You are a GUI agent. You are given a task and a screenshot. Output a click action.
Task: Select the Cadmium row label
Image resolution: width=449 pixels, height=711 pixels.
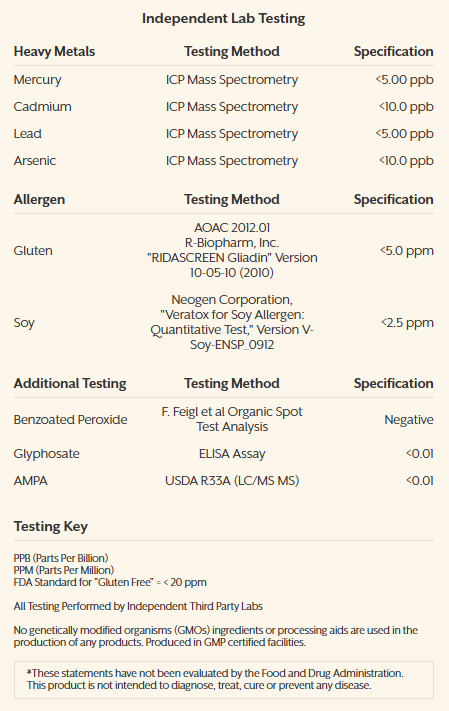click(43, 107)
